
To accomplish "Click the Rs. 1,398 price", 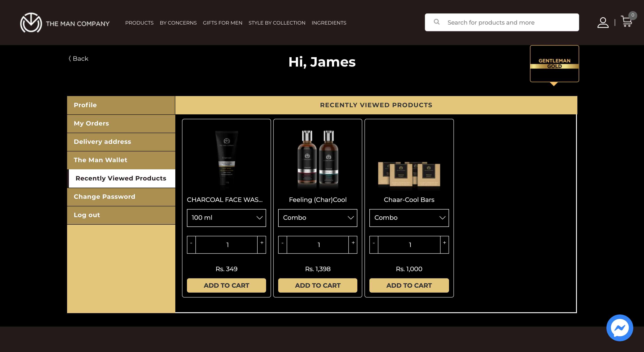I will [318, 269].
